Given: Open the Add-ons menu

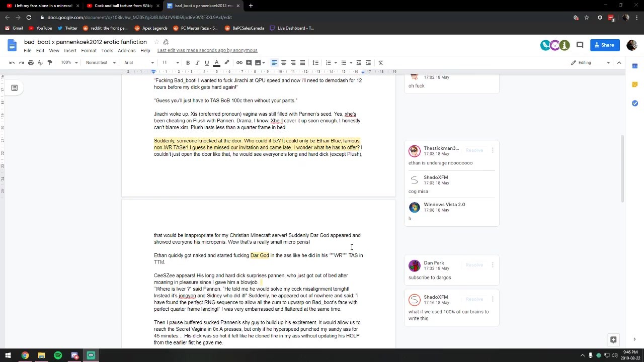Looking at the screenshot, I should 127,51.
